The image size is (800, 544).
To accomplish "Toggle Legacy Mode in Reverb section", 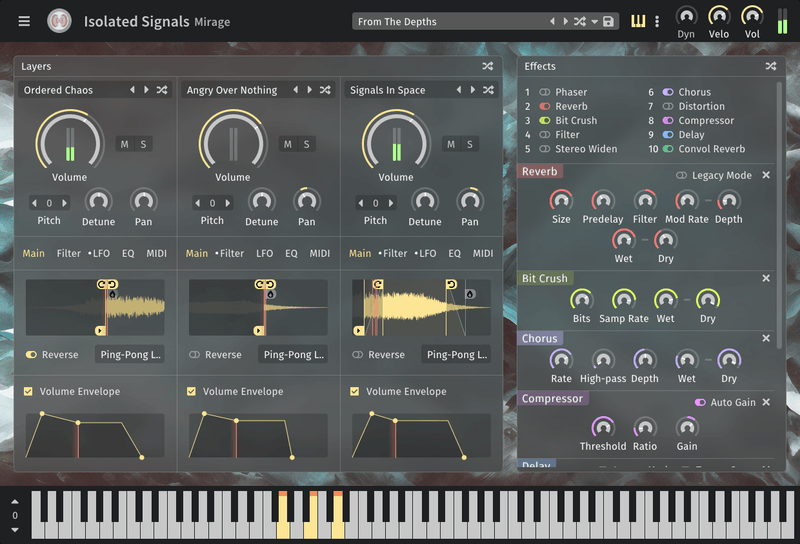I will pos(681,176).
